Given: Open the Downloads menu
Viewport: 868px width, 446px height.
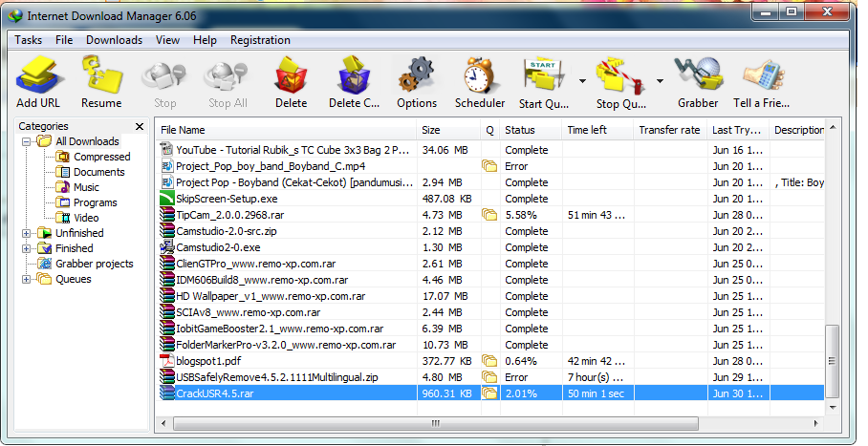Looking at the screenshot, I should 114,40.
